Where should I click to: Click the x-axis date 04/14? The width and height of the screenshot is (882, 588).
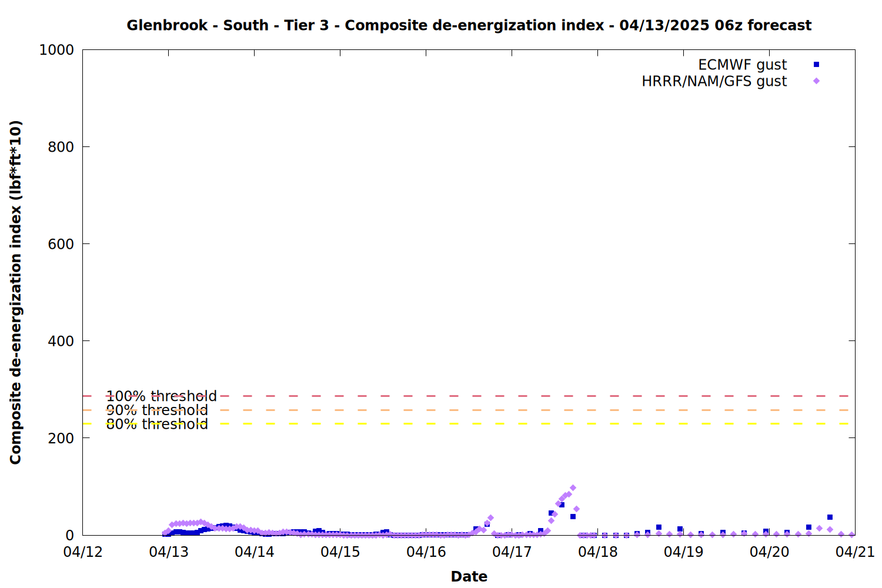pyautogui.click(x=255, y=552)
